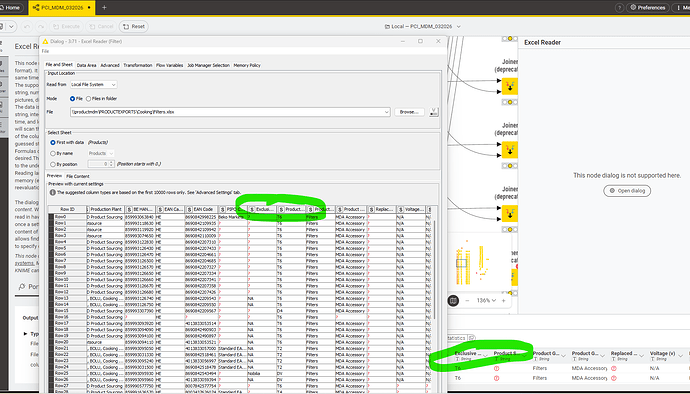The image size is (690, 394).
Task: Click the Voltage column header in preview
Action: click(411, 209)
